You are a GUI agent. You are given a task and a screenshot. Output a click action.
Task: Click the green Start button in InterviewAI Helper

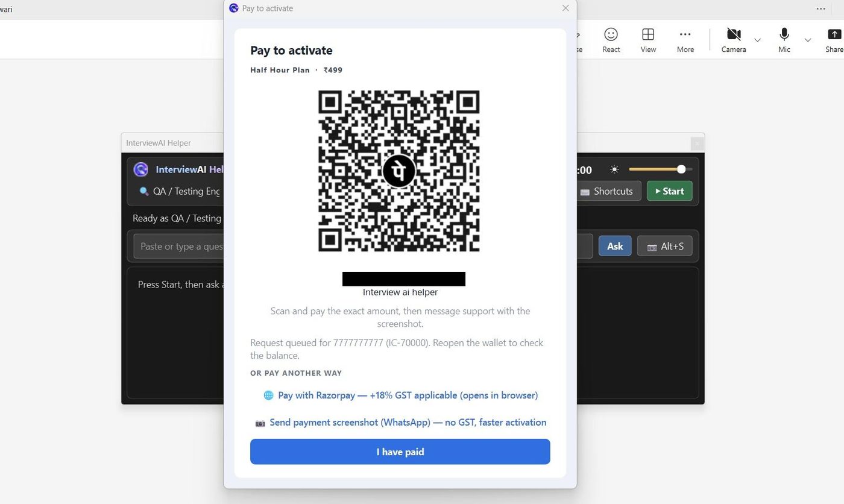(669, 191)
